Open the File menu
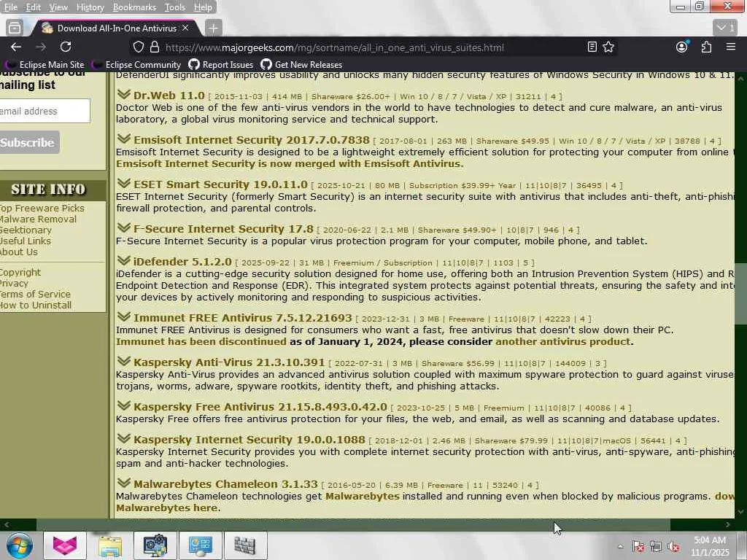This screenshot has height=560, width=747. point(10,7)
